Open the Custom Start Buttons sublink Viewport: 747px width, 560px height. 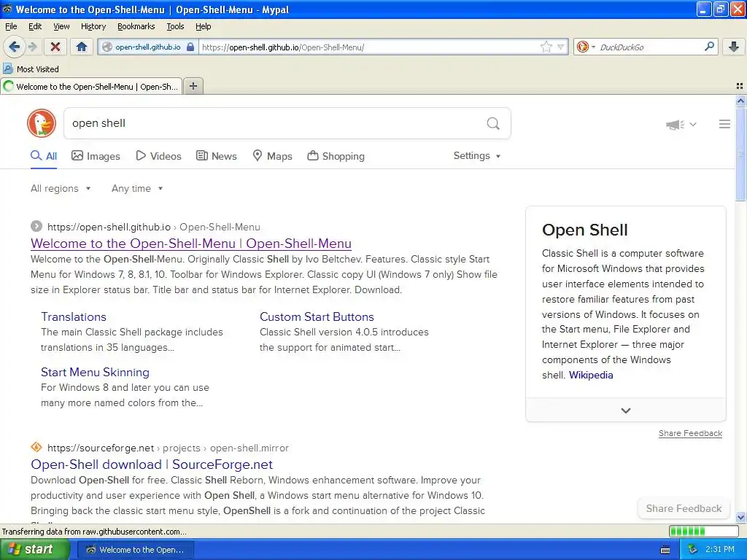317,316
